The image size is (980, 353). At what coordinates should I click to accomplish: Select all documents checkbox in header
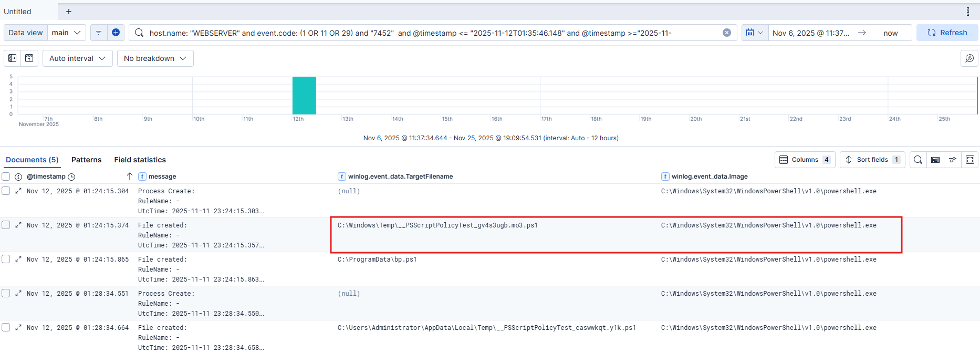coord(6,176)
